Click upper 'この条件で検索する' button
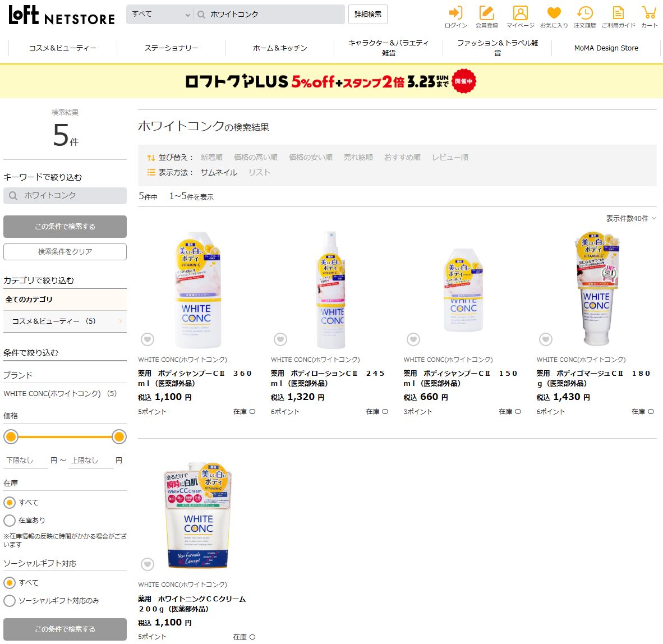 pos(65,227)
